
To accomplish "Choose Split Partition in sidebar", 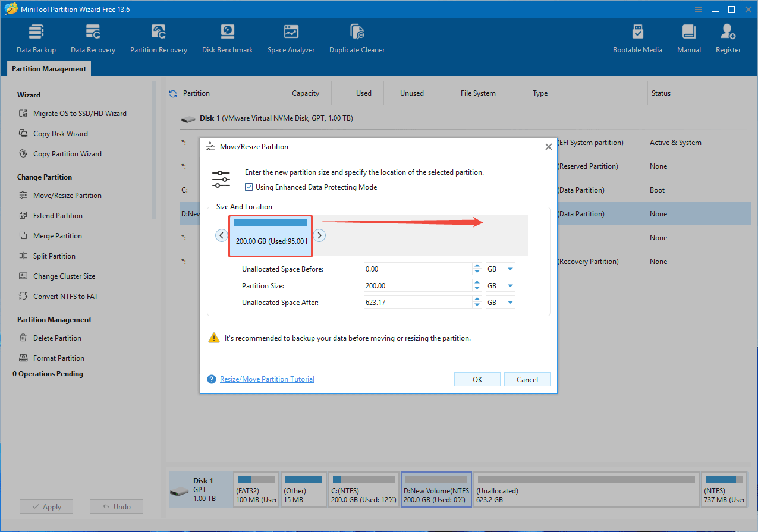I will click(48, 256).
